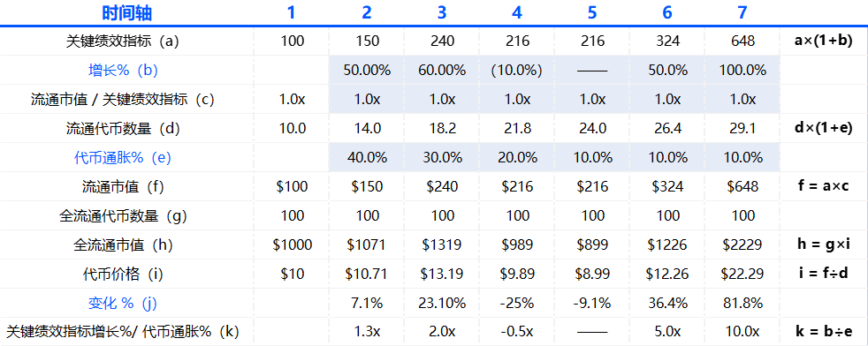
Task: Select the a×(1+b) formula cell
Action: coord(825,41)
